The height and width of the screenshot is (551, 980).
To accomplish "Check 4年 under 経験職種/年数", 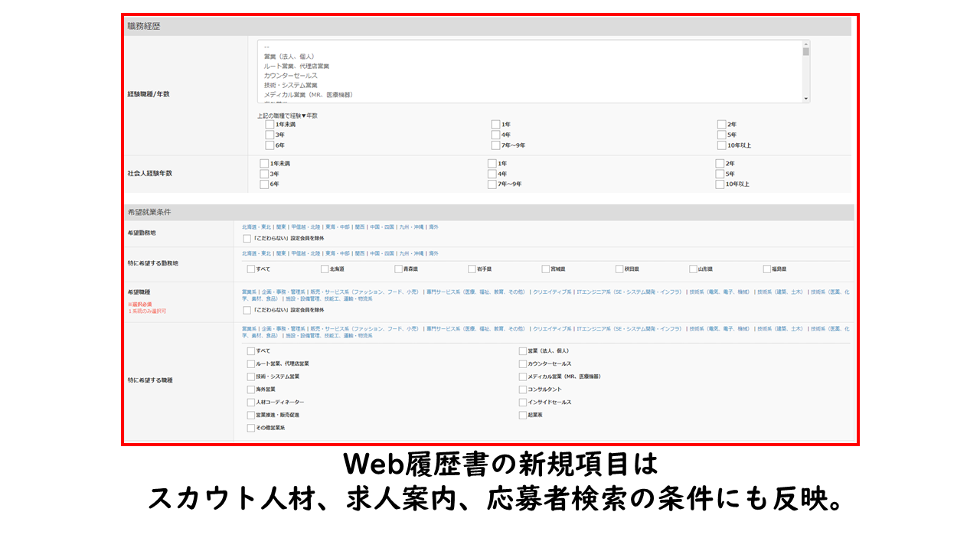I will coord(495,135).
